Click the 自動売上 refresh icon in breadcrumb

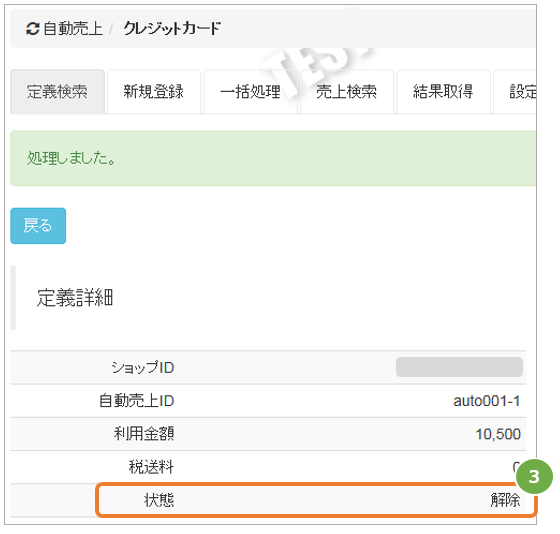point(32,29)
